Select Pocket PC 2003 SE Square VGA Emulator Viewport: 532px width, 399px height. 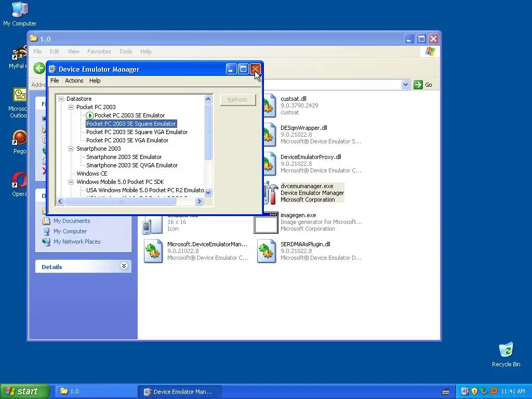point(137,132)
